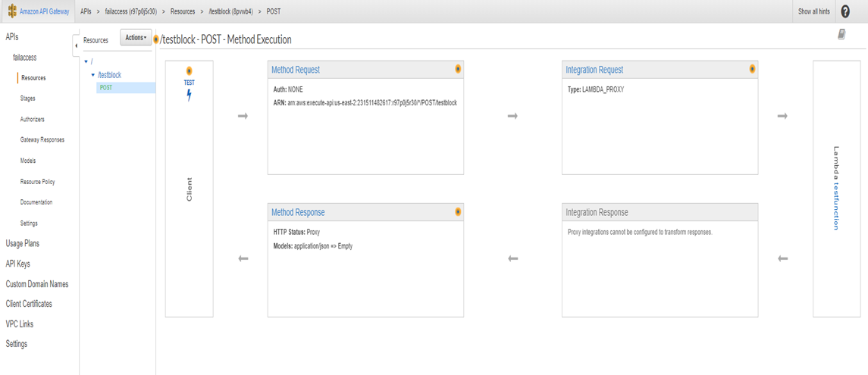Click the hint dot on Method Response
The height and width of the screenshot is (375, 868).
point(458,212)
